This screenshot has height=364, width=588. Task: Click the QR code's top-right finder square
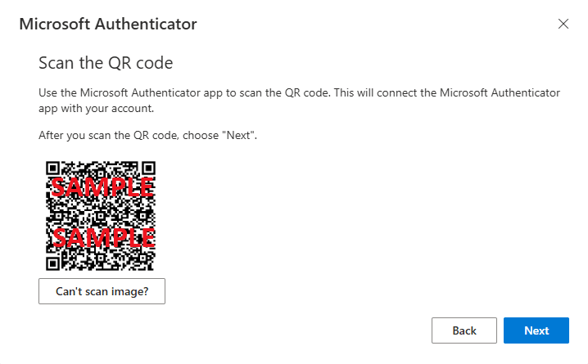coord(148,168)
